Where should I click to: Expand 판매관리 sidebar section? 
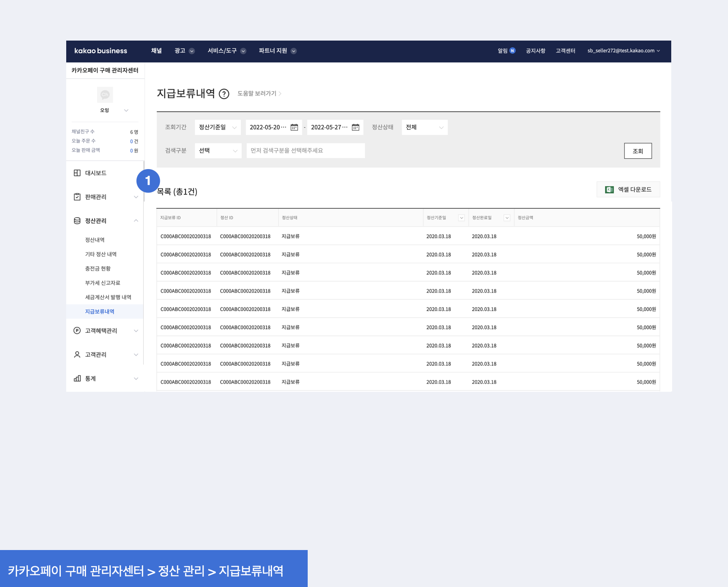[136, 197]
